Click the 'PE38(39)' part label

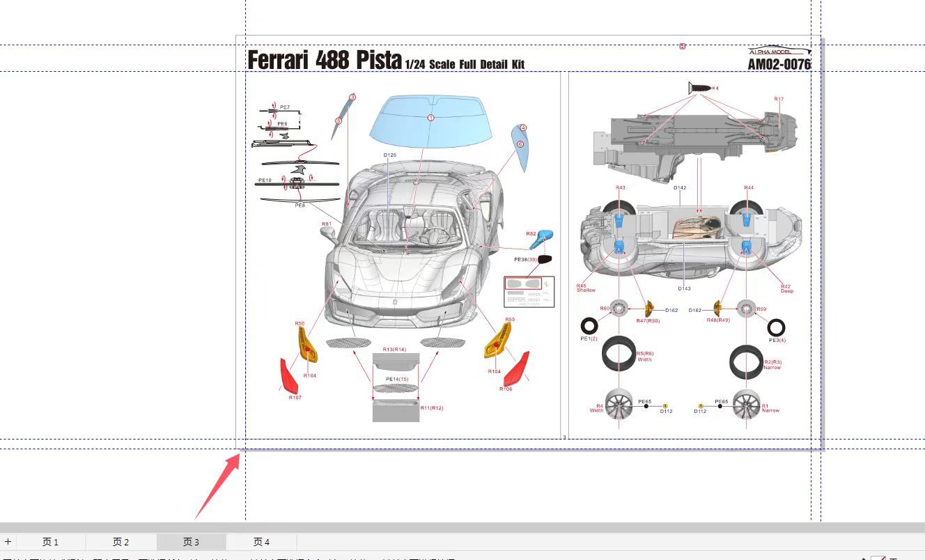[x=526, y=259]
